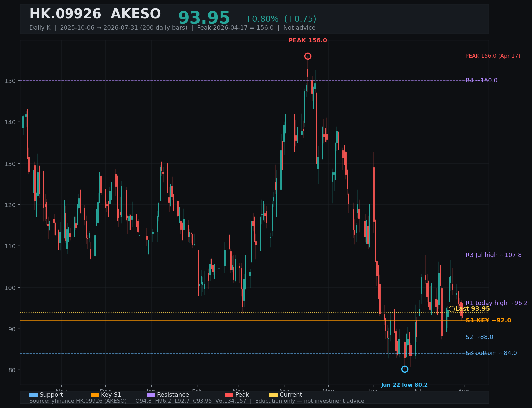Click the "Jun 22 low 80.2" annotation

(x=404, y=385)
